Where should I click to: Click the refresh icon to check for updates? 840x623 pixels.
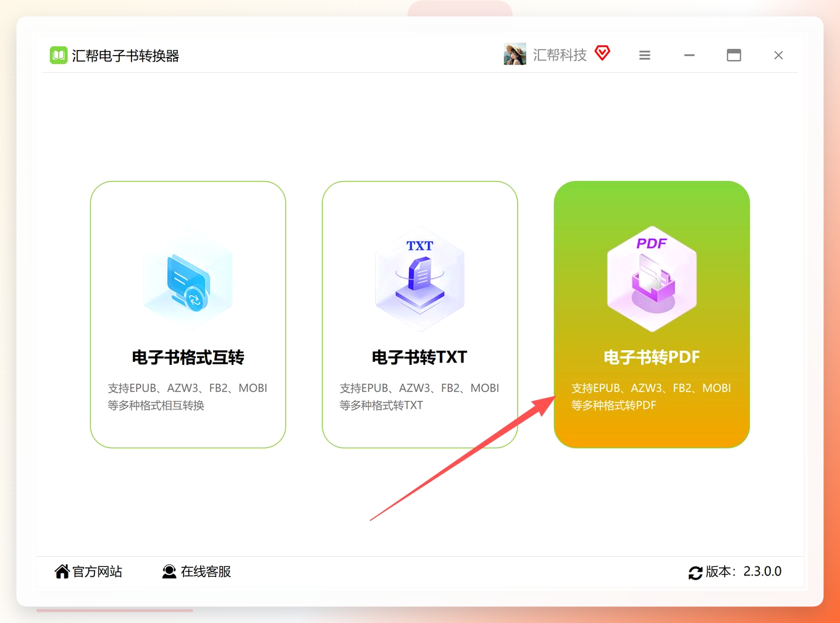695,573
